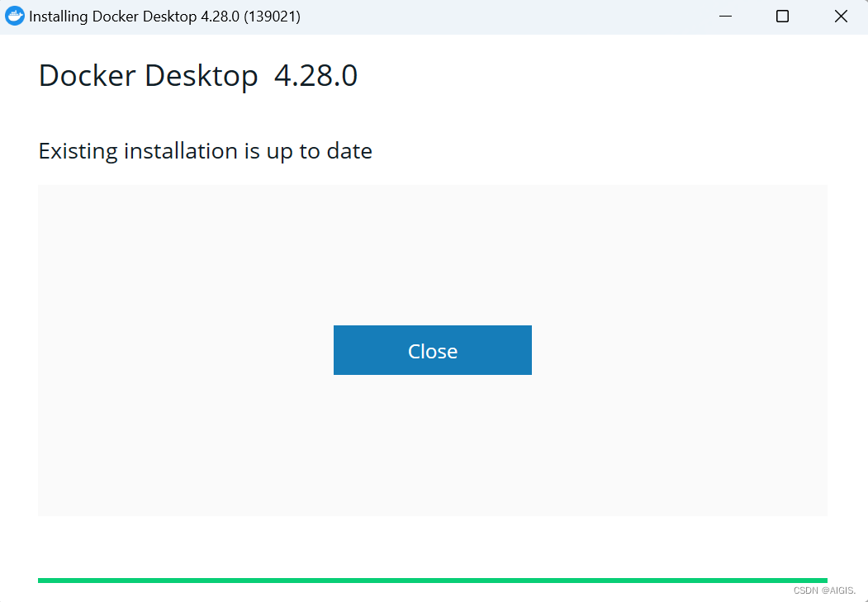Click the blue Close button
The height and width of the screenshot is (602, 868).
click(x=432, y=350)
